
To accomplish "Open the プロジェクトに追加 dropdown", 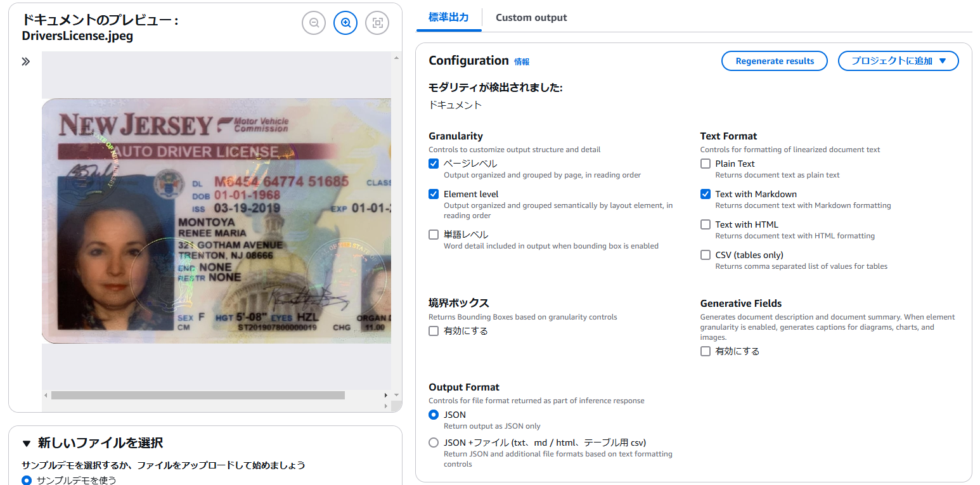I will pos(898,61).
